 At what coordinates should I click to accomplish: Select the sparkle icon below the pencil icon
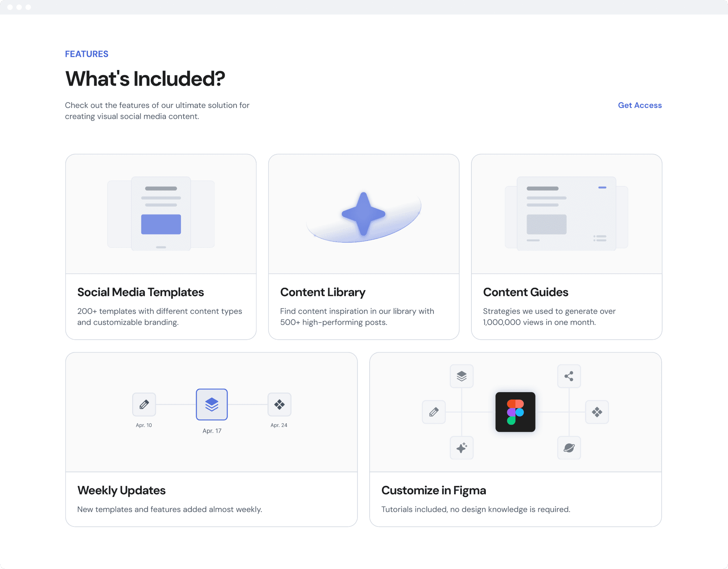462,448
